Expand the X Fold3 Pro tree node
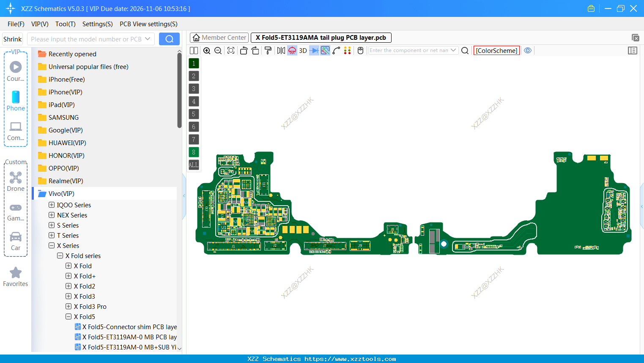 coord(68,306)
